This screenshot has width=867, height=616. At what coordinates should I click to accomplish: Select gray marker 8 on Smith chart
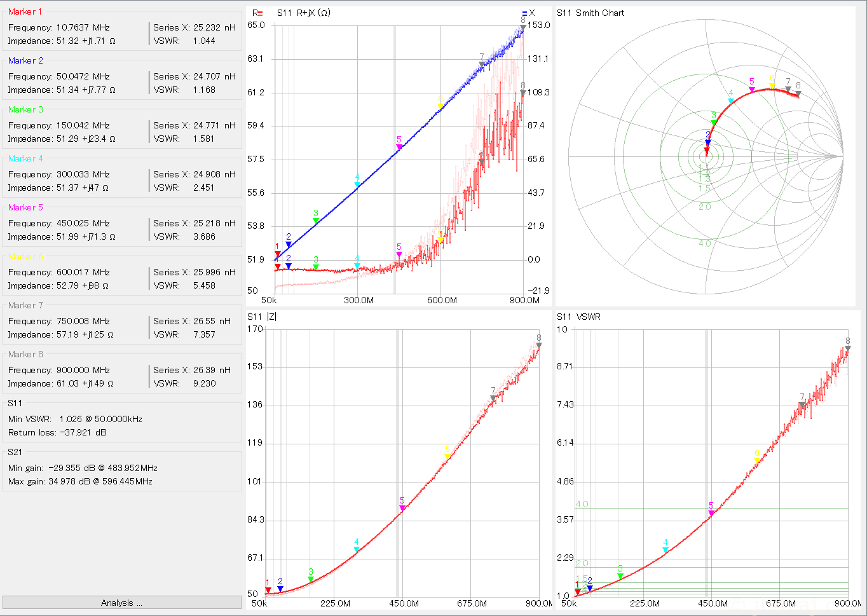point(798,93)
